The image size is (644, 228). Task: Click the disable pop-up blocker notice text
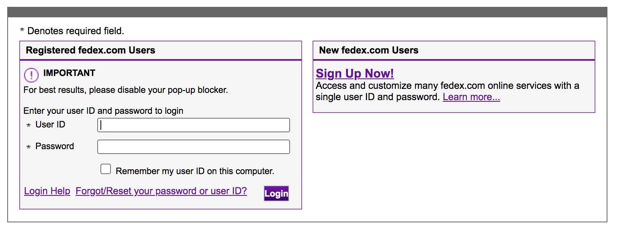coord(125,90)
